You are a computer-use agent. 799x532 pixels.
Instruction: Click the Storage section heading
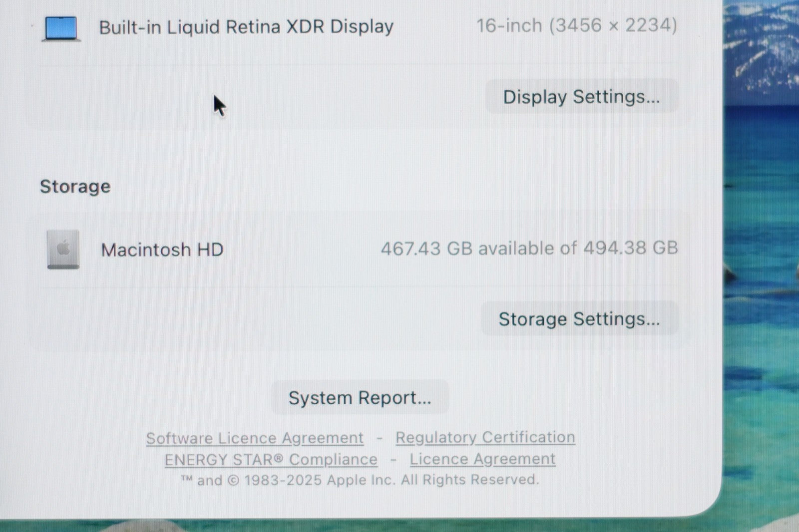(x=75, y=187)
